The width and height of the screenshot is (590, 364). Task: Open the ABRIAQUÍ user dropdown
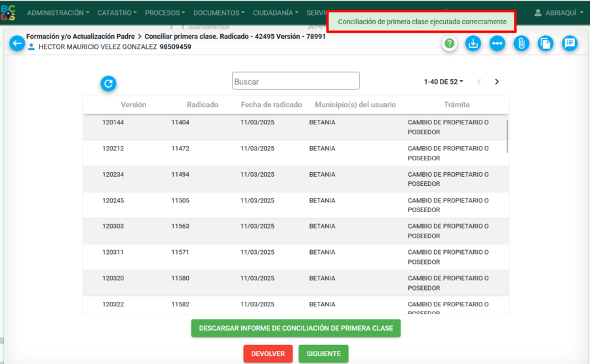click(559, 13)
